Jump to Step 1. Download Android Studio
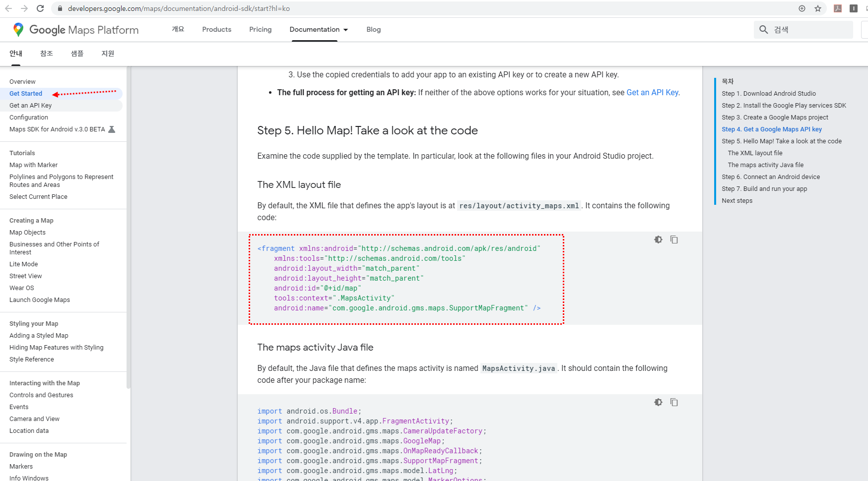This screenshot has width=868, height=481. click(x=769, y=94)
